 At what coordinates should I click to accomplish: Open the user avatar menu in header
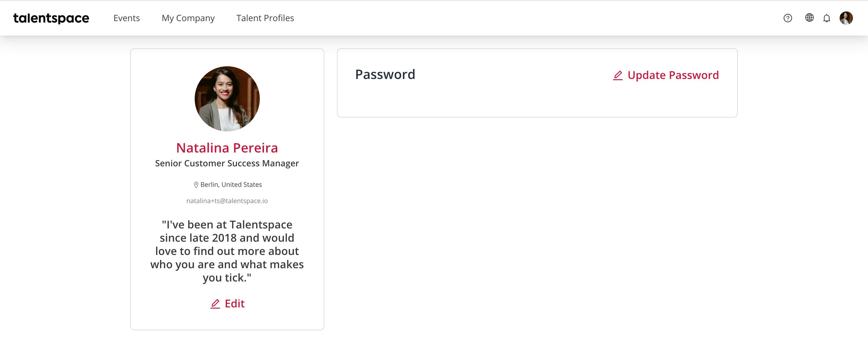pyautogui.click(x=846, y=18)
